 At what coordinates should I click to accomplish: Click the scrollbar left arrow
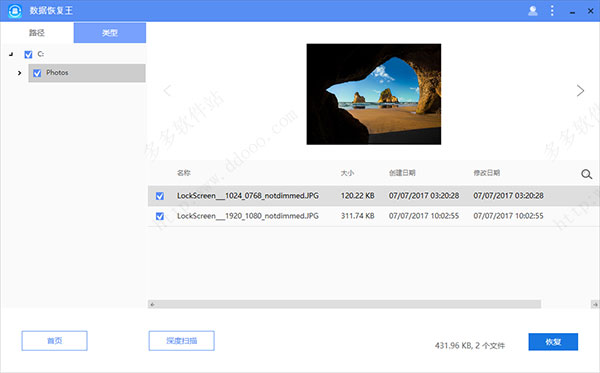152,305
